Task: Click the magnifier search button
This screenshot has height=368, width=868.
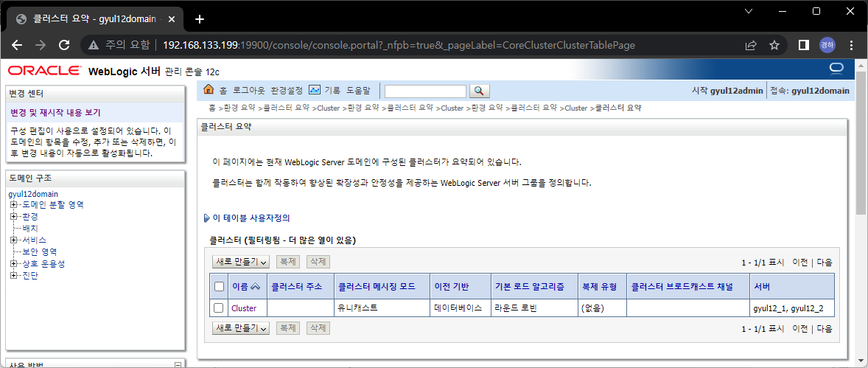Action: click(480, 91)
